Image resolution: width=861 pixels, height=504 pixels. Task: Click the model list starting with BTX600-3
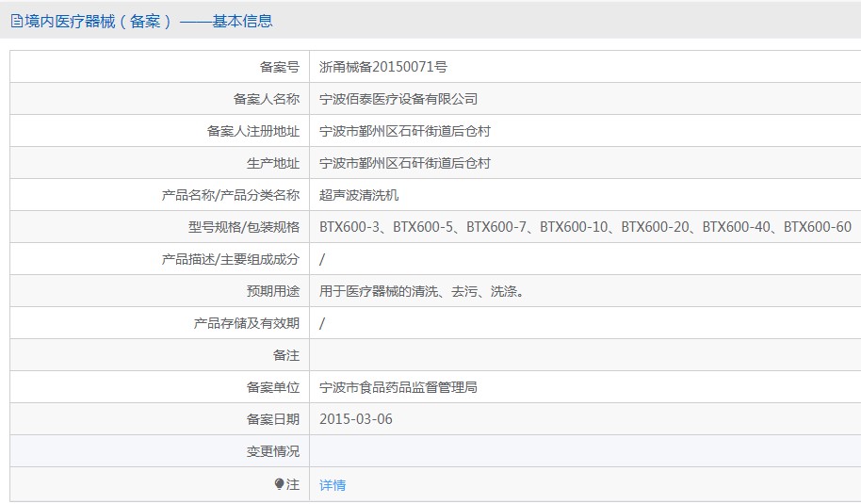tap(585, 227)
